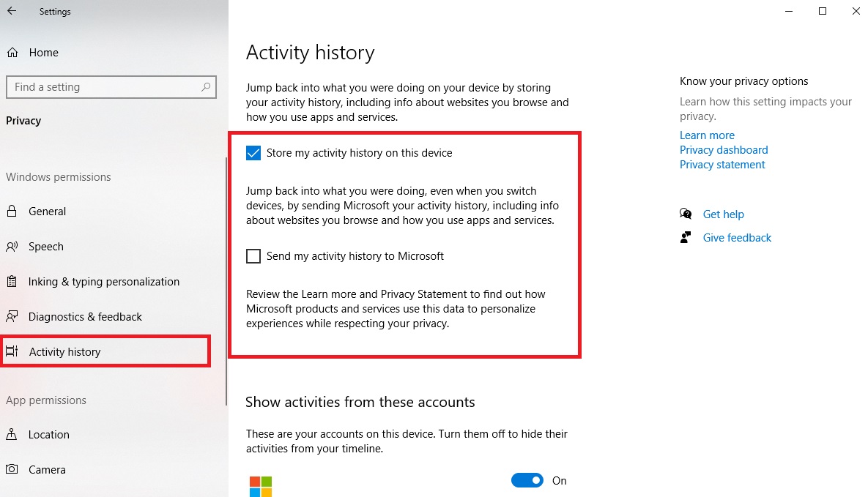868x497 pixels.
Task: Enable Send my activity history to Microsoft
Action: point(253,256)
